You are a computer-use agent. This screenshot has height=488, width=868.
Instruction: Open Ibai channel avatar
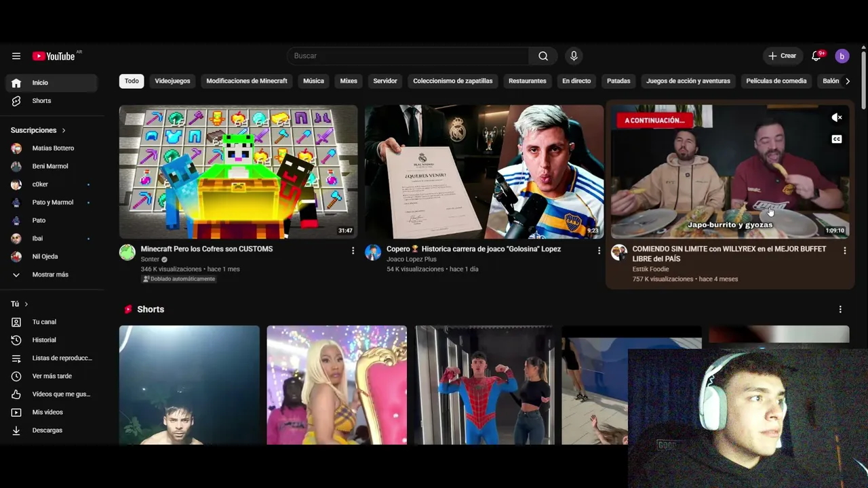pyautogui.click(x=16, y=239)
